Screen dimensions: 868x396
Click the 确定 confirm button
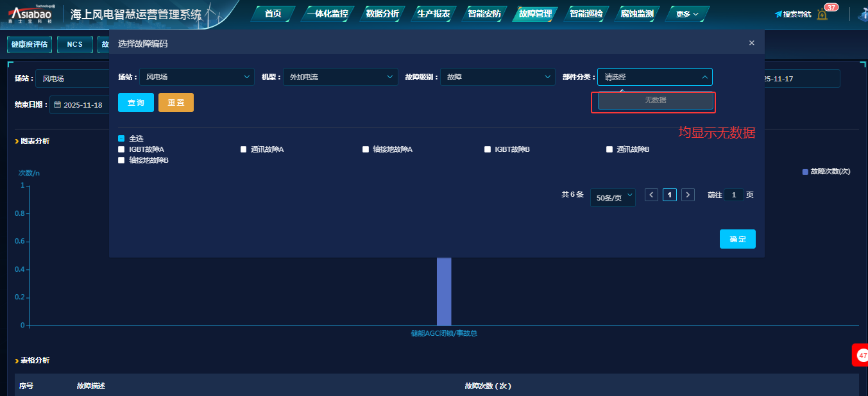[x=737, y=239]
